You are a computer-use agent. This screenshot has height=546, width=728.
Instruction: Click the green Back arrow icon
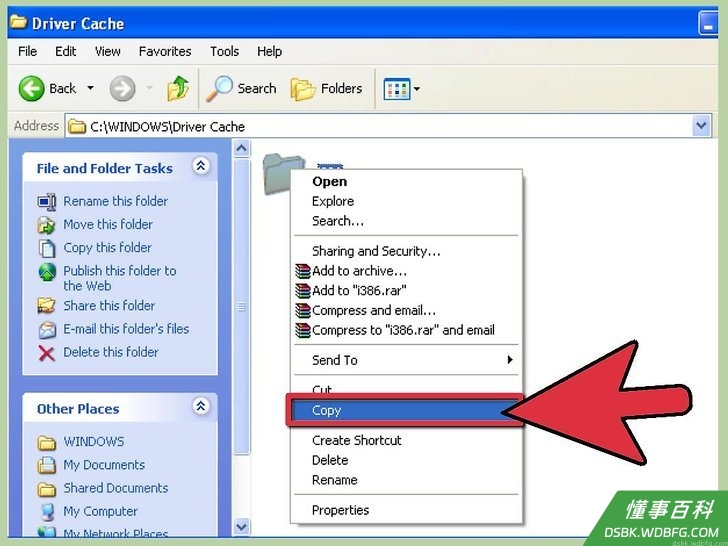32,88
